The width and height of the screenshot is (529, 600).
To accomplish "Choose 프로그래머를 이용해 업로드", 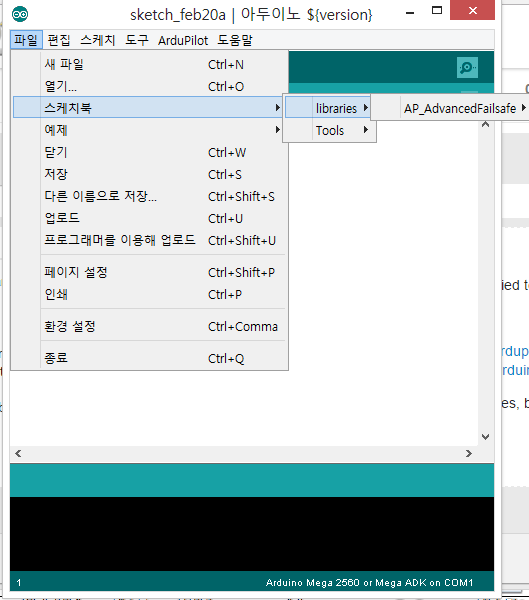I will tap(150, 240).
